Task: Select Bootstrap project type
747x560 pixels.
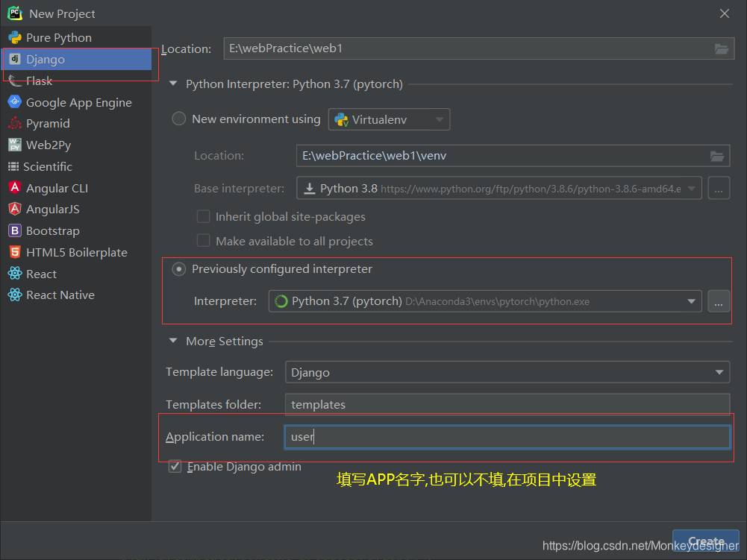Action: [x=76, y=231]
